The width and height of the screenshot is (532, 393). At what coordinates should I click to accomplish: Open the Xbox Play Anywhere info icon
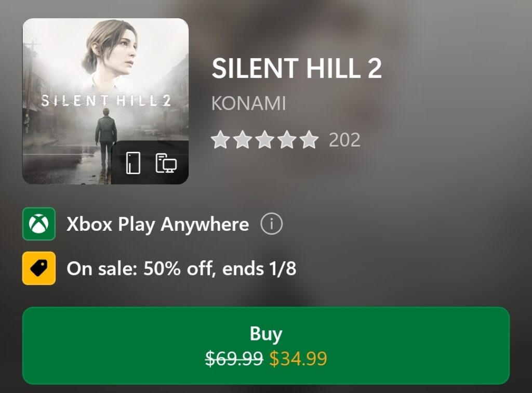(271, 225)
